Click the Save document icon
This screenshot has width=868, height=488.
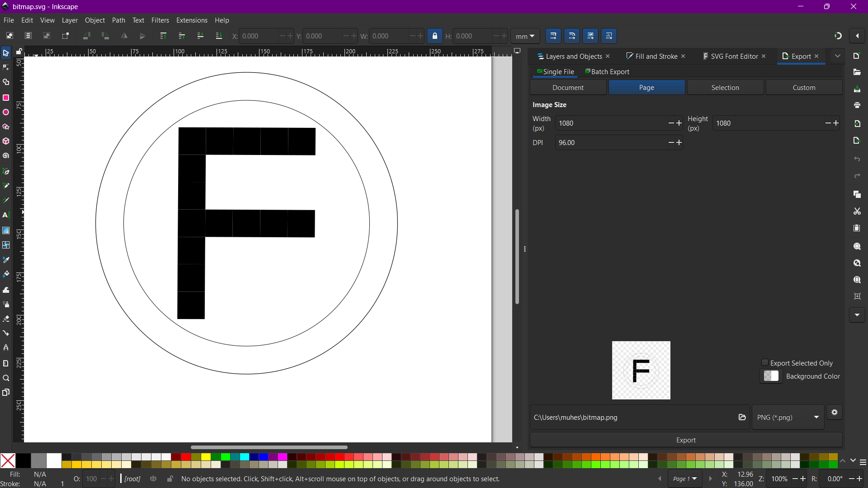tap(857, 89)
